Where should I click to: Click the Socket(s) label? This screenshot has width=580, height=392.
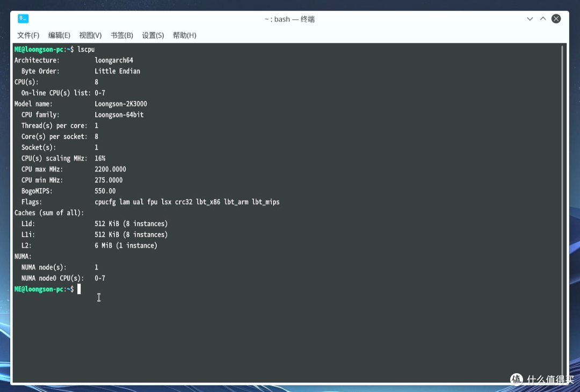click(x=39, y=147)
